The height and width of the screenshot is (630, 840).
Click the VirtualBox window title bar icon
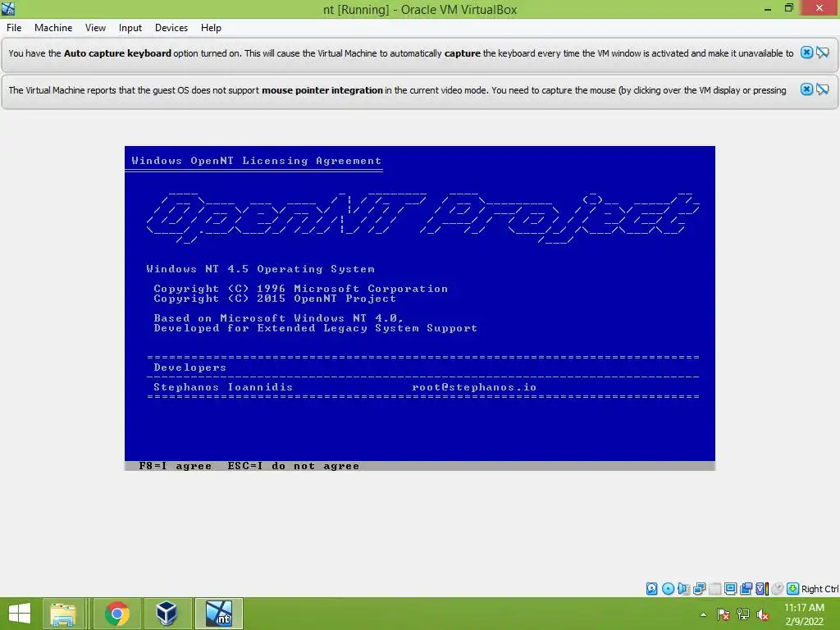(8, 8)
